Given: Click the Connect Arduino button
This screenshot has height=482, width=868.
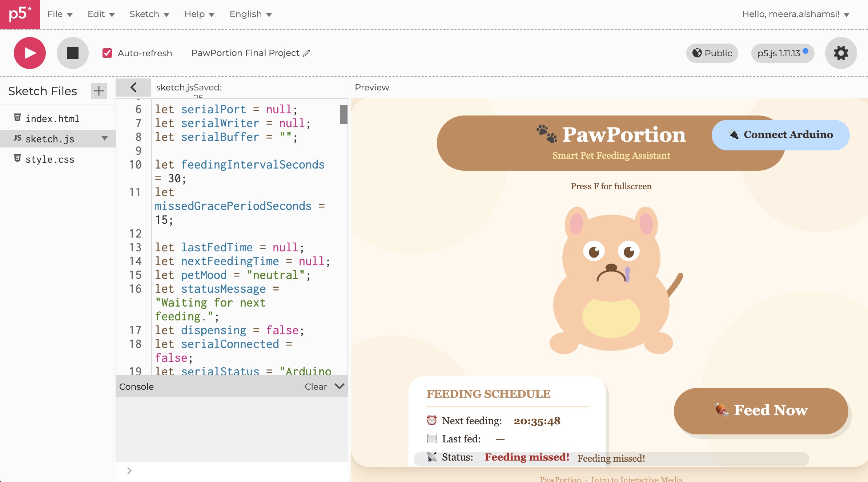Looking at the screenshot, I should tap(780, 135).
